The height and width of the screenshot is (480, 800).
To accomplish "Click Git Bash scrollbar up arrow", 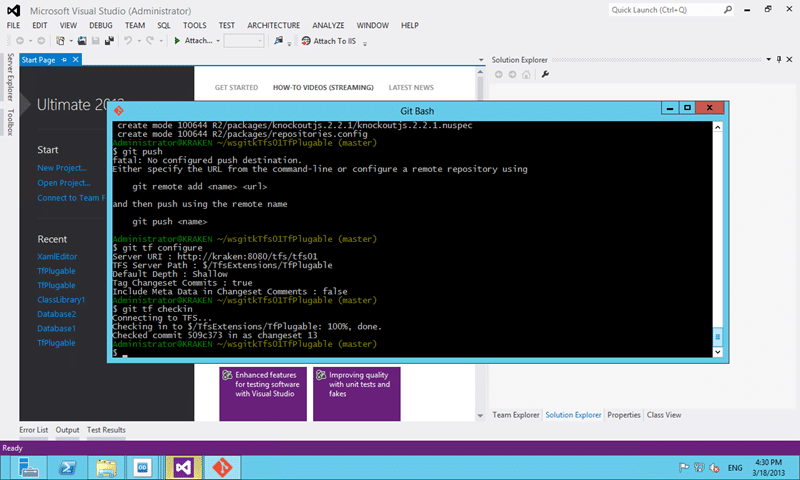I will [717, 127].
